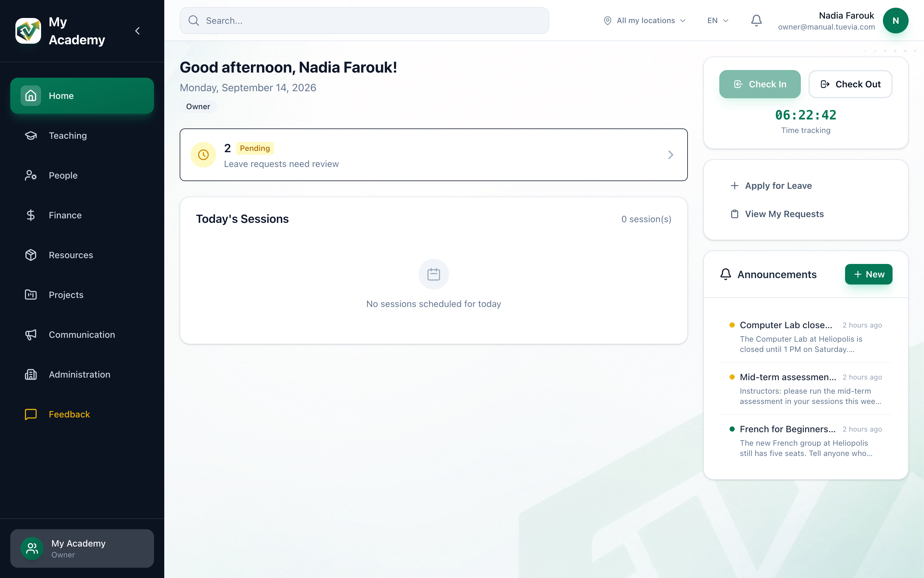Click the chevron arrow on leave requests card

[671, 155]
